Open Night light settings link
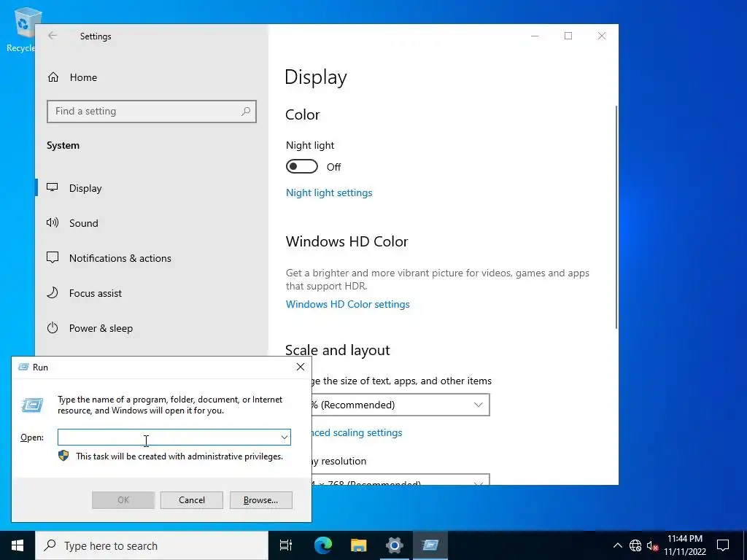Viewport: 747px width, 560px height. (329, 192)
